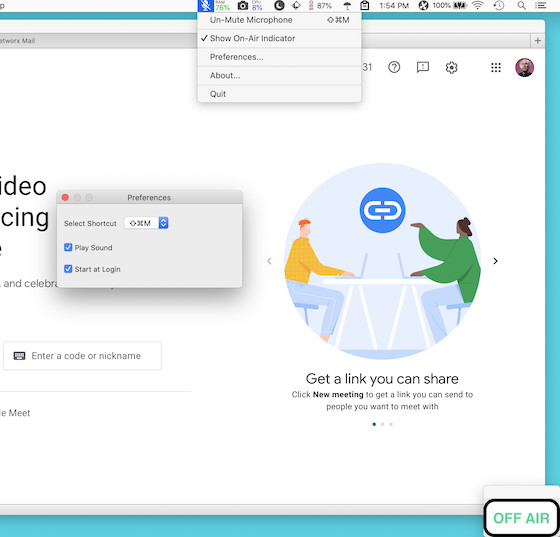Screen dimensions: 560x537
Task: Select About… in the menu
Action: (x=279, y=76)
